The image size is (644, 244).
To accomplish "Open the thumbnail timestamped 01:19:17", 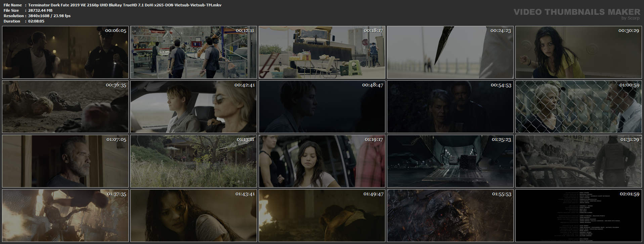I will [x=322, y=161].
